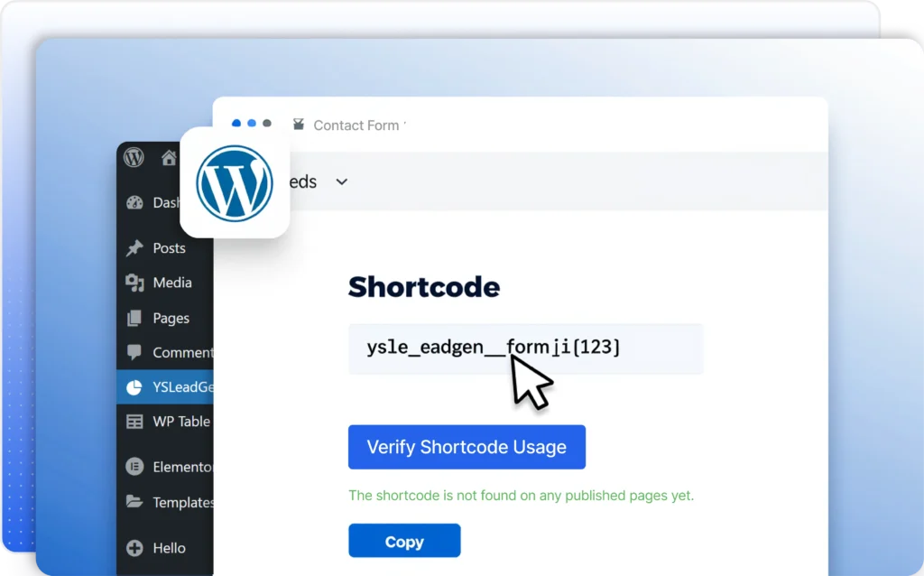Click the Elementor circle icon

[x=134, y=467]
